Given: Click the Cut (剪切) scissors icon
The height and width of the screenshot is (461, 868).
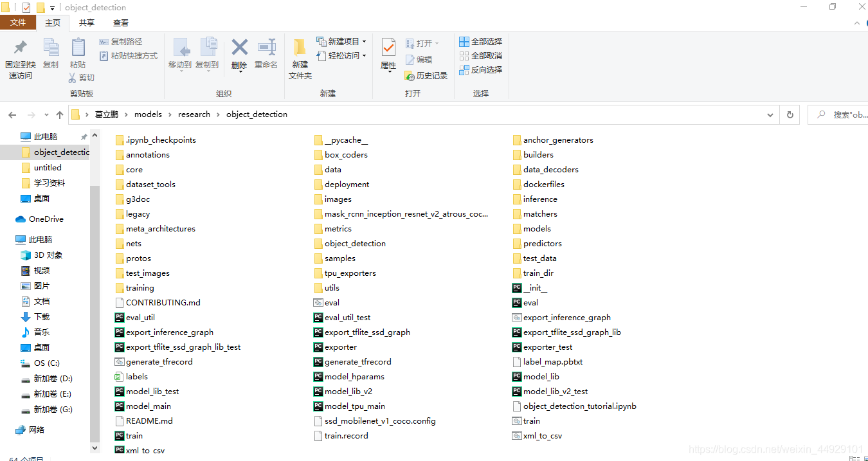Looking at the screenshot, I should [x=73, y=78].
